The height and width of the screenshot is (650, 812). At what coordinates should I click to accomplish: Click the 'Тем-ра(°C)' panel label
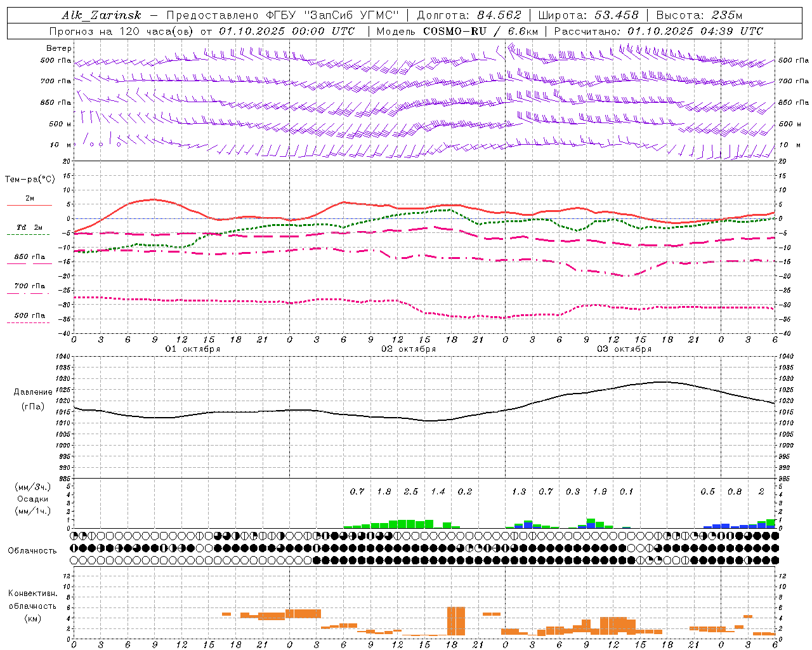(x=30, y=180)
